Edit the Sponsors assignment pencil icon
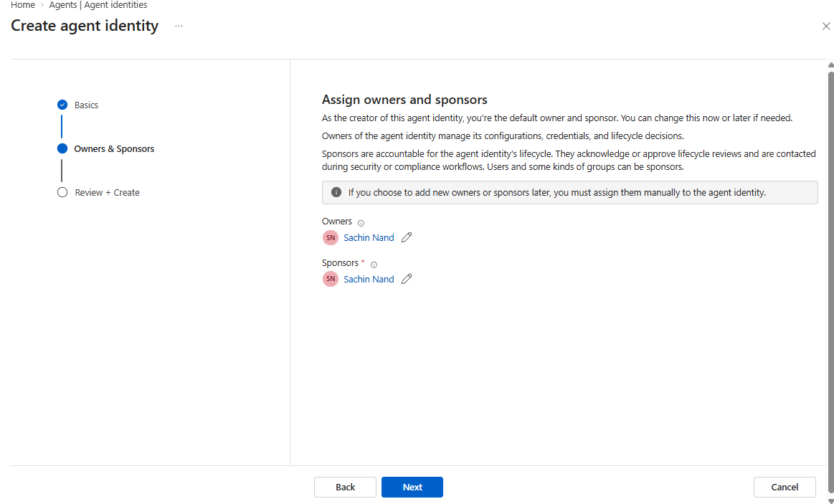834x504 pixels. 407,279
